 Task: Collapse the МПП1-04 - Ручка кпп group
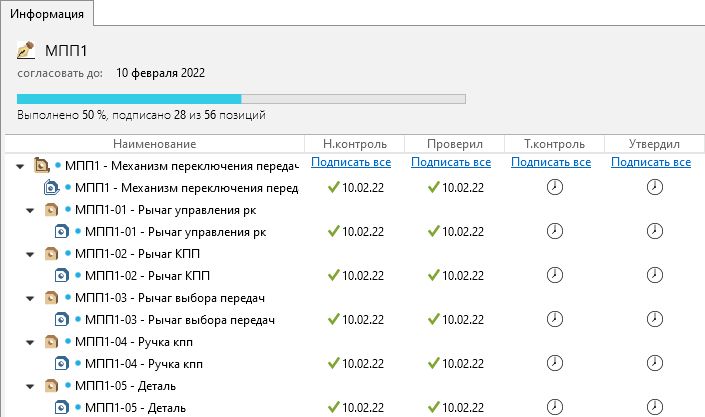point(30,343)
